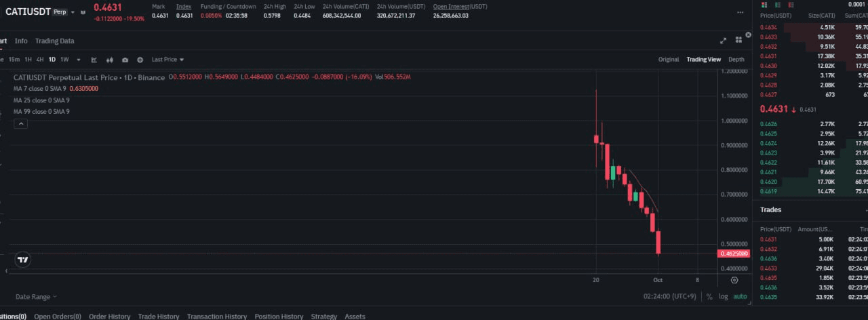Image resolution: width=868 pixels, height=320 pixels.
Task: Open the Trade History tab
Action: (159, 316)
